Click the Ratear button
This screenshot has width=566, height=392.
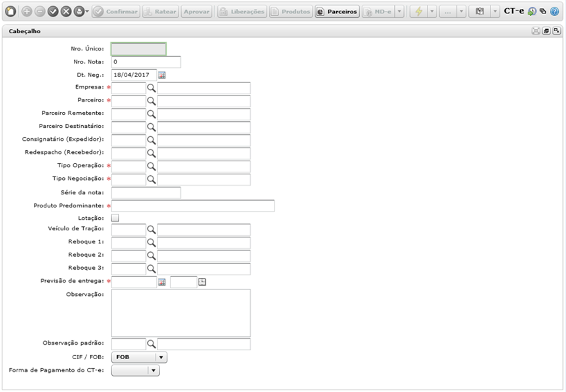[x=161, y=11]
